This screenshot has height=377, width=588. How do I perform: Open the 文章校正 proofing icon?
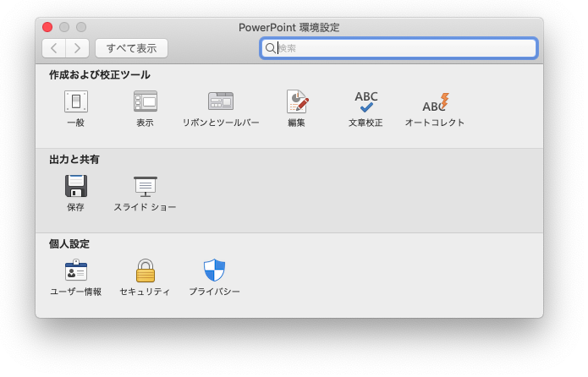[x=366, y=101]
